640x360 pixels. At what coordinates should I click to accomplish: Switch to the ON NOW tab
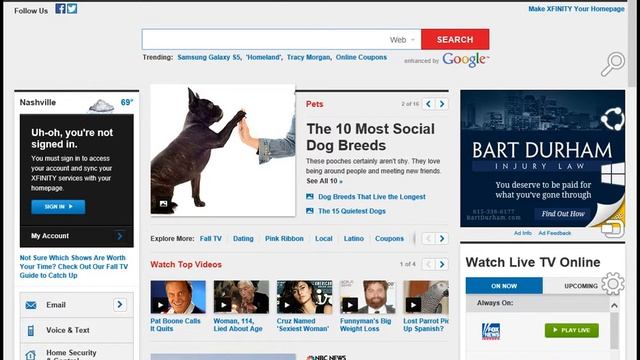click(x=504, y=286)
